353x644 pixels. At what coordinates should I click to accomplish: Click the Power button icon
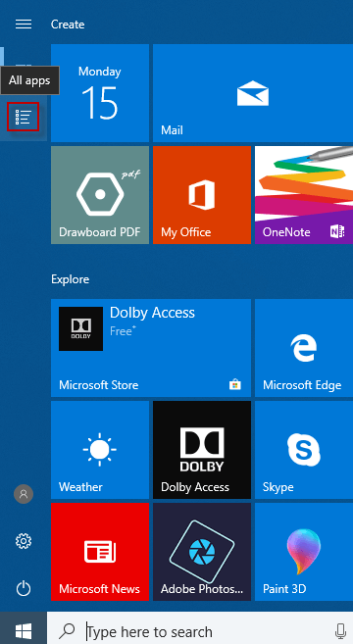(24, 588)
